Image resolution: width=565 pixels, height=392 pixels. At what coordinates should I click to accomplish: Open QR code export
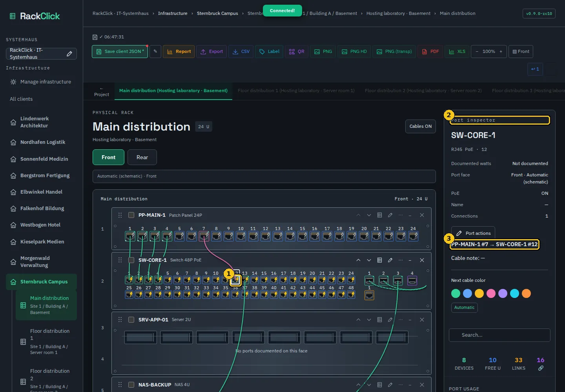click(x=297, y=51)
